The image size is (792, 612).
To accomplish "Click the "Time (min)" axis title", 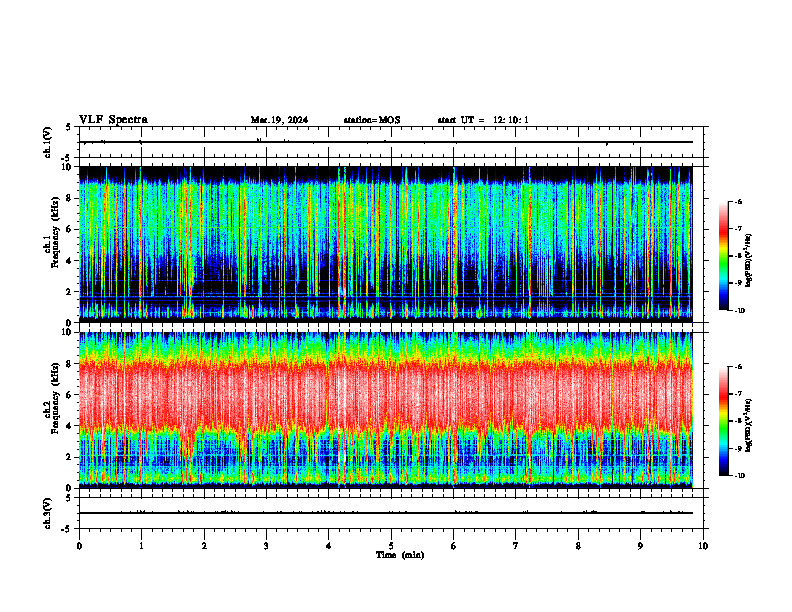I will (400, 555).
